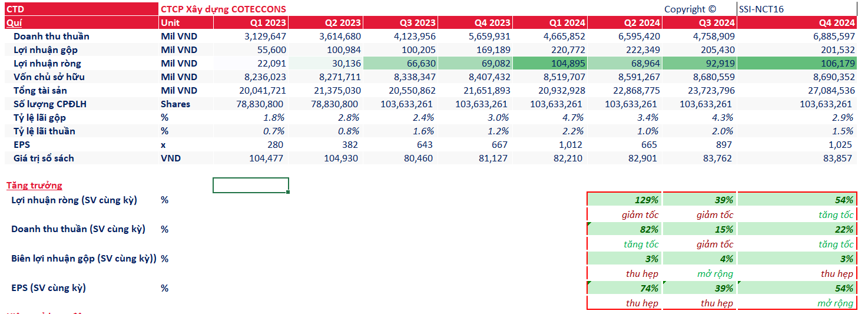Click the 'Tổng tài sản' row label
Image resolution: width=868 pixels, height=314 pixels.
click(x=40, y=91)
